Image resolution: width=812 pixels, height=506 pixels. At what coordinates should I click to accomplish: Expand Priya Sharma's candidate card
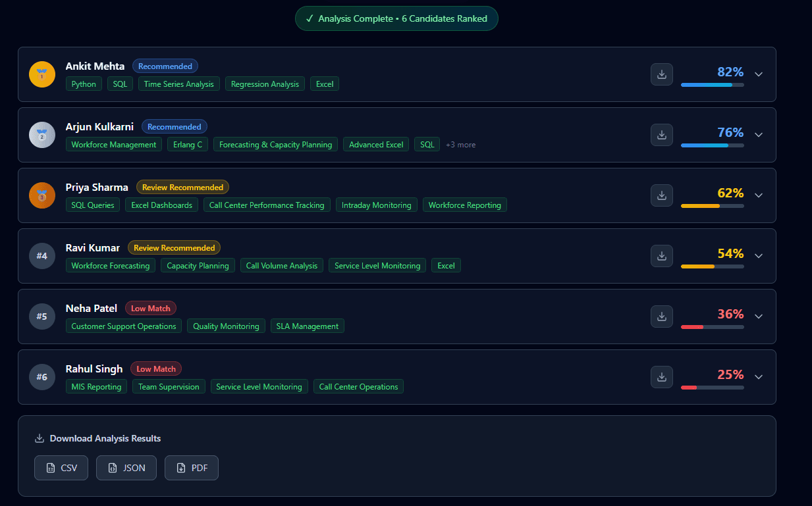[759, 195]
